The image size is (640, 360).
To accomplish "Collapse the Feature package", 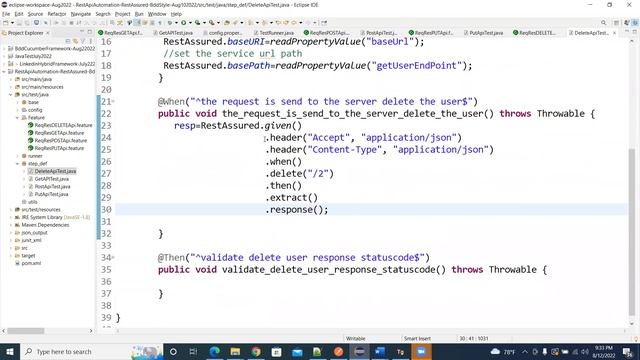I will [x=18, y=118].
